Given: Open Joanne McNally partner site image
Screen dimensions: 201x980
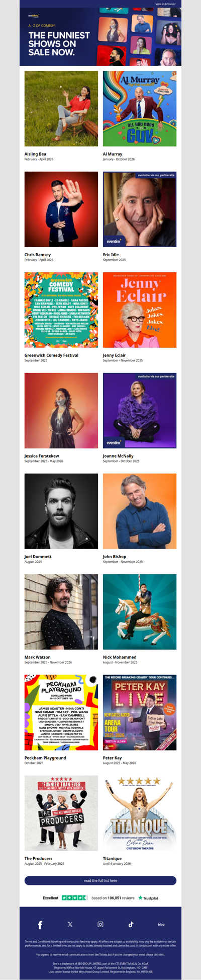Looking at the screenshot, I should pos(140,411).
